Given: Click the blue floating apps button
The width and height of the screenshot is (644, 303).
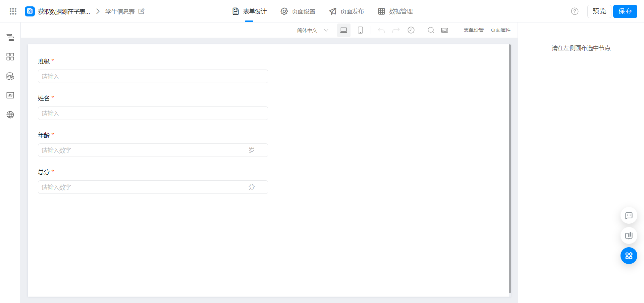Looking at the screenshot, I should (x=629, y=256).
